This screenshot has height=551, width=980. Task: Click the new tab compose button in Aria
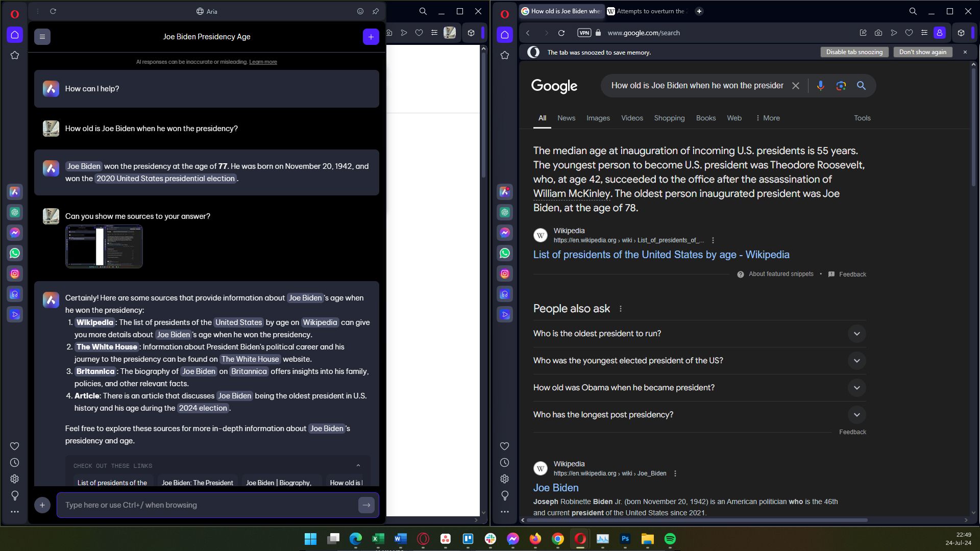(x=371, y=37)
